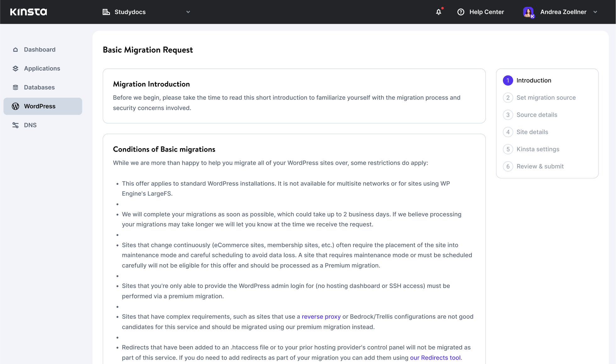Open the Databases section

point(39,87)
